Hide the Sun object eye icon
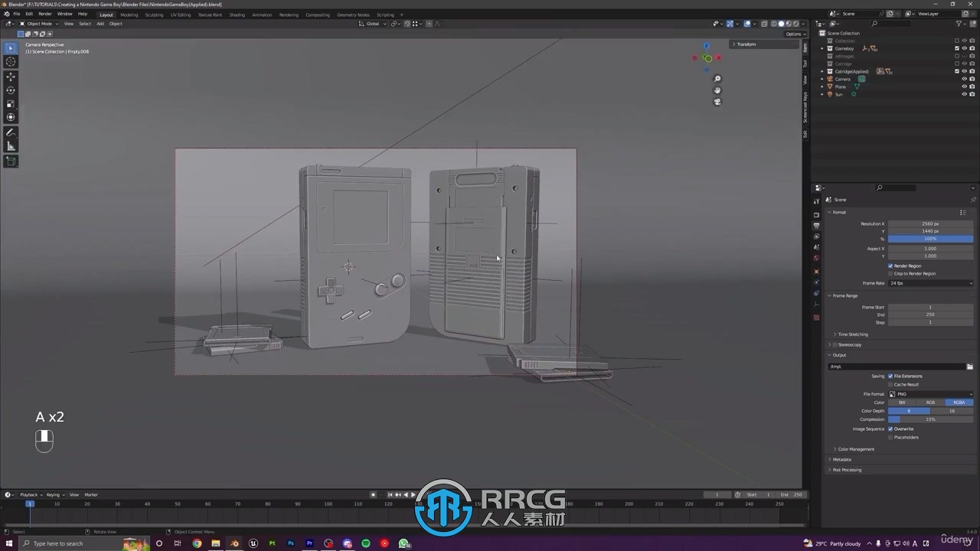980x551 pixels. [x=965, y=94]
